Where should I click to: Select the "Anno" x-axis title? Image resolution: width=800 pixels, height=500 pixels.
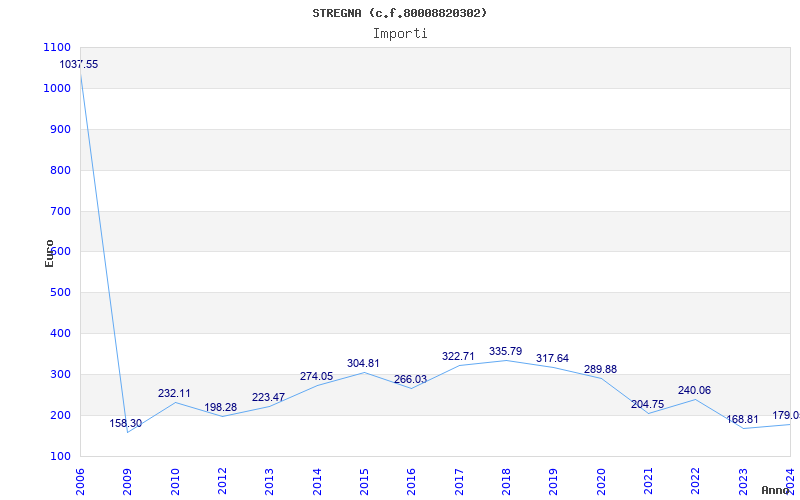[x=775, y=490]
